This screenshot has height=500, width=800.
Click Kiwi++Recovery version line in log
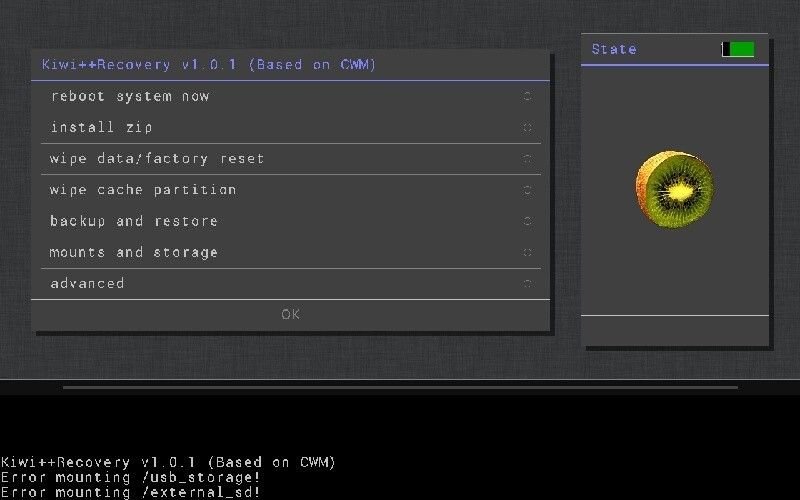(x=168, y=462)
